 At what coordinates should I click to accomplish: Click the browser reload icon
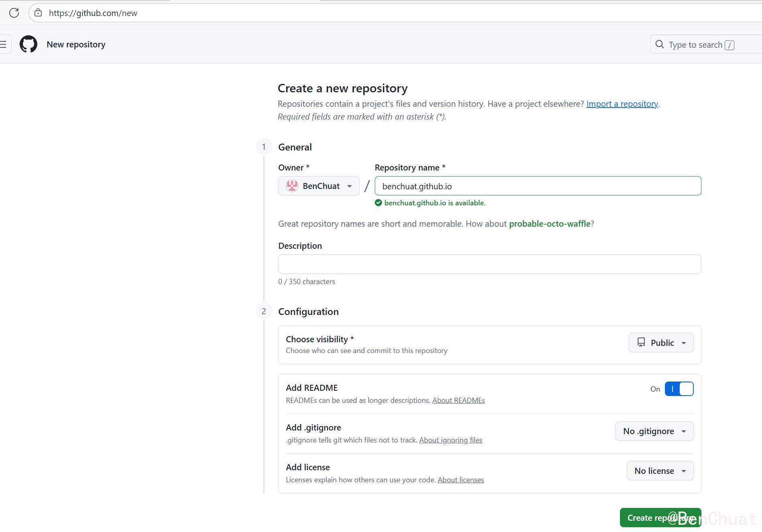(x=14, y=13)
